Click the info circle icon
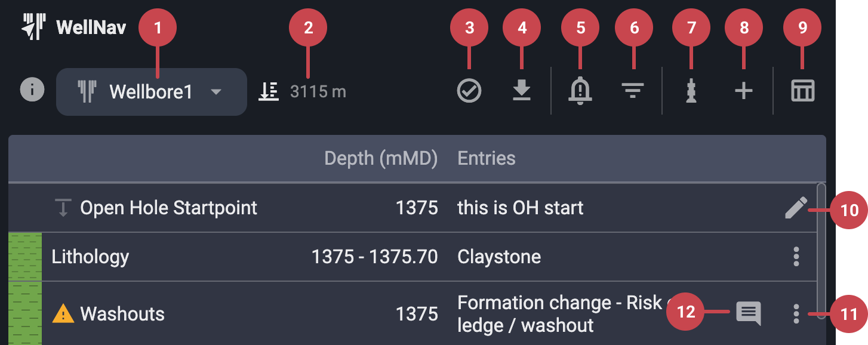The width and height of the screenshot is (868, 345). click(32, 90)
